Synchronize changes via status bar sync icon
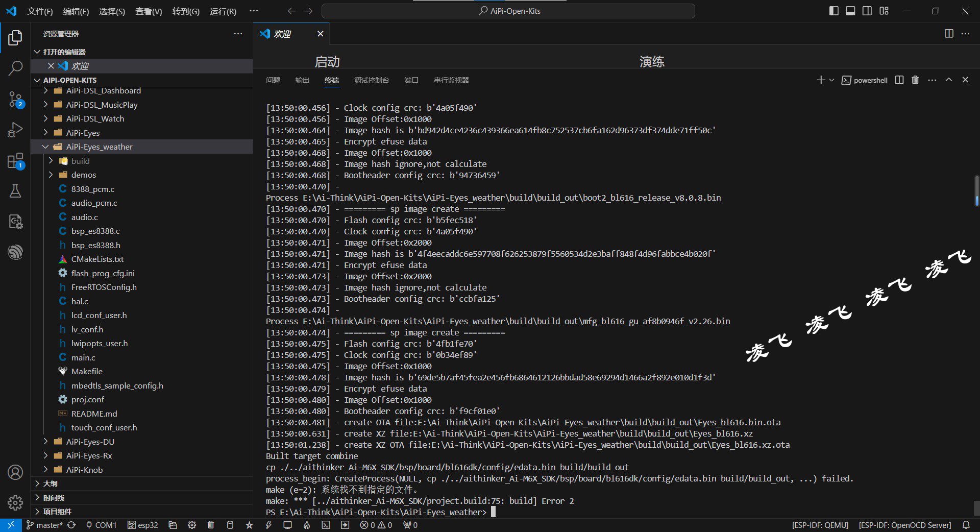This screenshot has width=980, height=532. pos(71,525)
